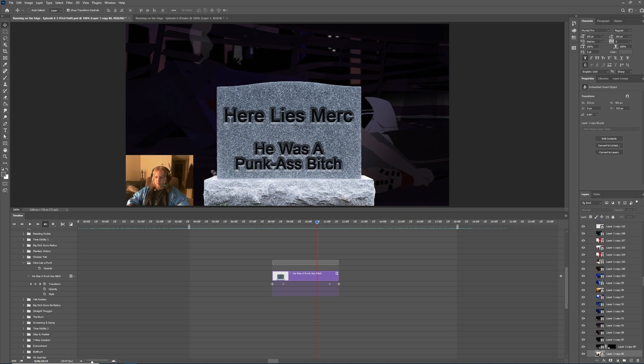Open timeline playback settings gear
This screenshot has height=364, width=644.
click(x=53, y=224)
